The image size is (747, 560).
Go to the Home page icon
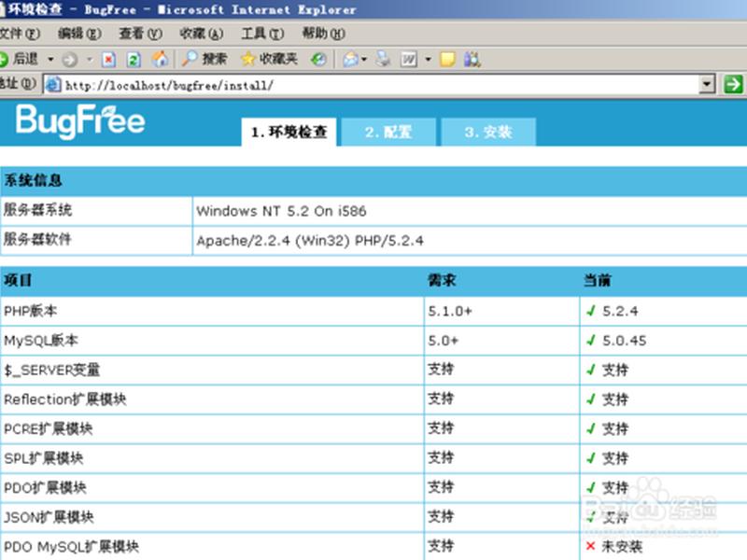pyautogui.click(x=160, y=59)
